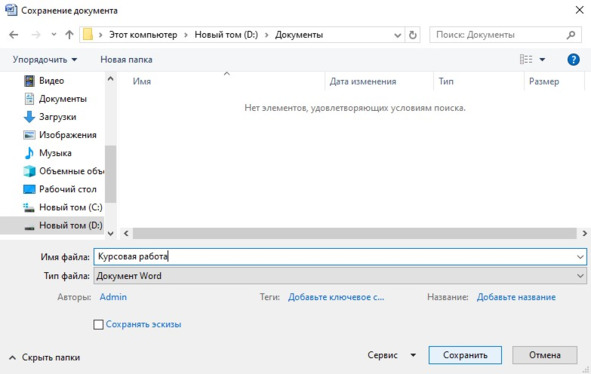Sort by the Имя column header

(x=142, y=81)
